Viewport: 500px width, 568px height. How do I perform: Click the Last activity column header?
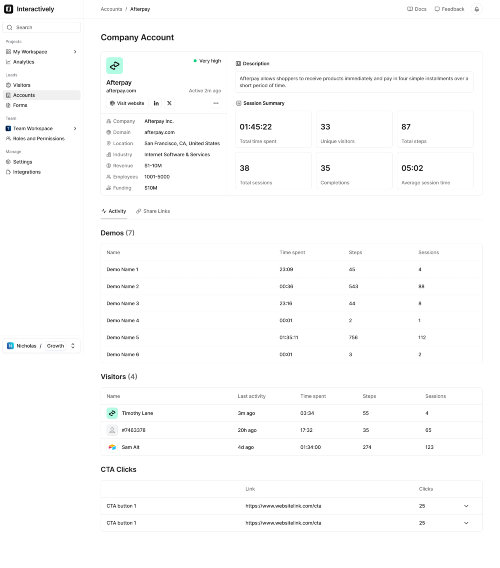pyautogui.click(x=251, y=396)
